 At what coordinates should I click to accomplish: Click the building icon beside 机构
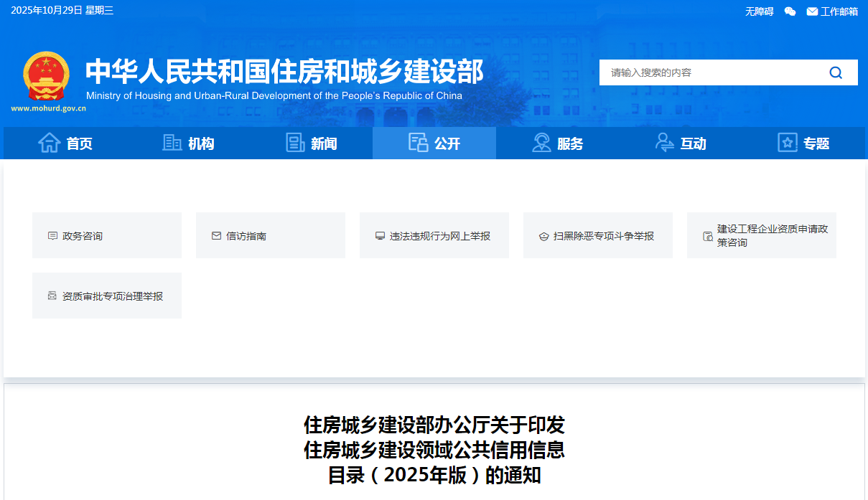[x=172, y=143]
